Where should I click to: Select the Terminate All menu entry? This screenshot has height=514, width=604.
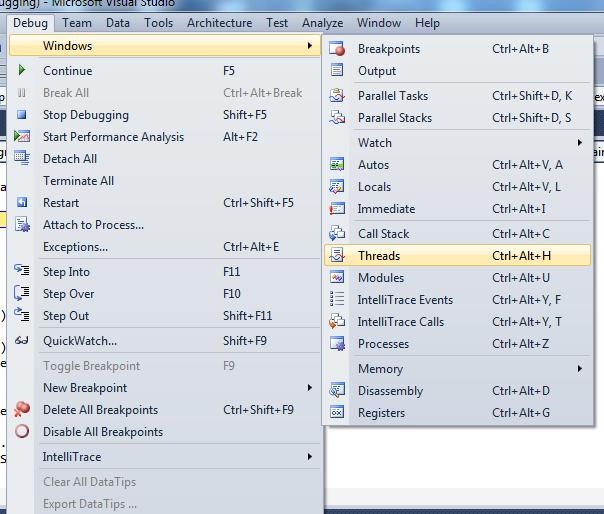coord(165,181)
